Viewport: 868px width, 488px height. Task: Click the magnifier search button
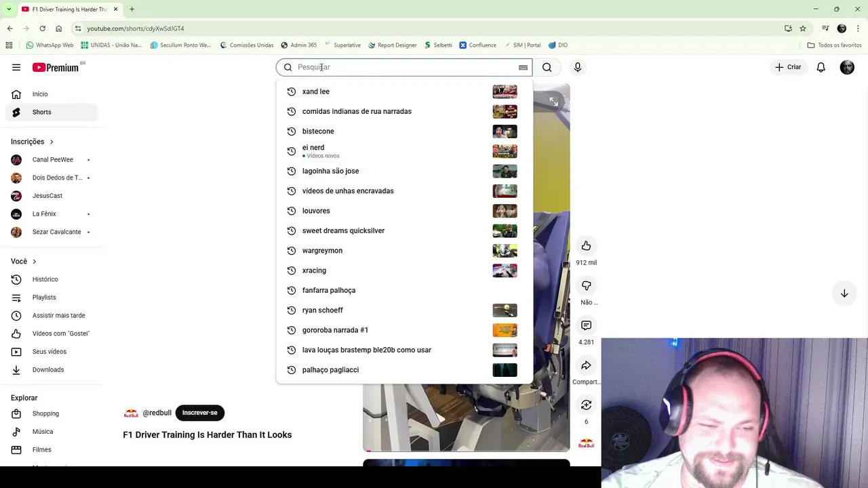tap(547, 67)
